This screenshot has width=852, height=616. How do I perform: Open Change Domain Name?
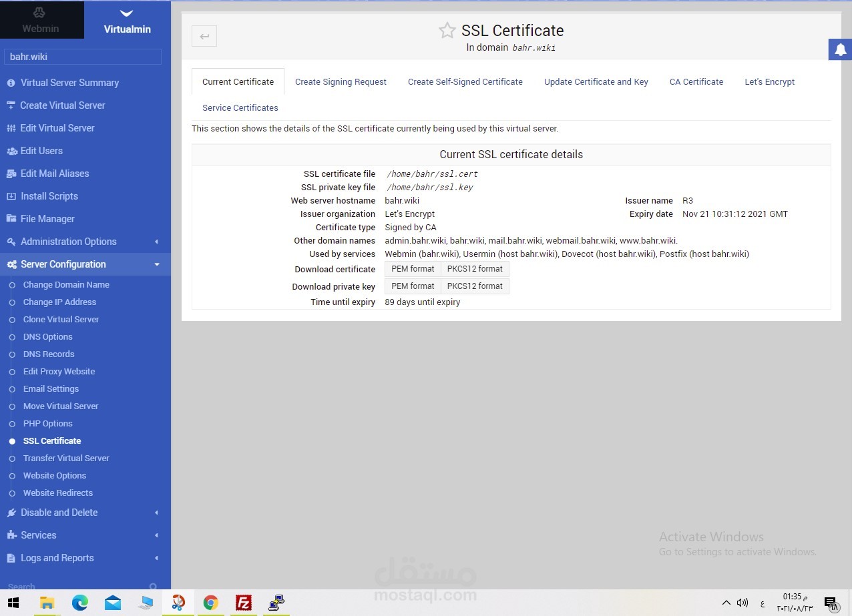[66, 285]
